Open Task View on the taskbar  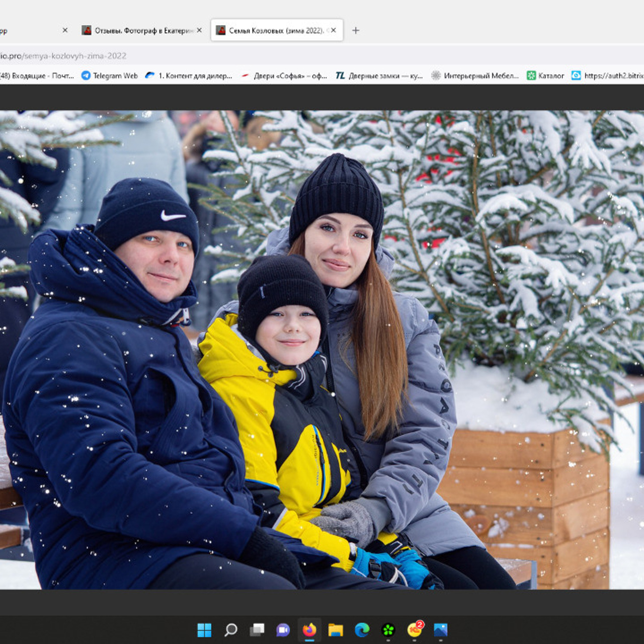pyautogui.click(x=257, y=629)
